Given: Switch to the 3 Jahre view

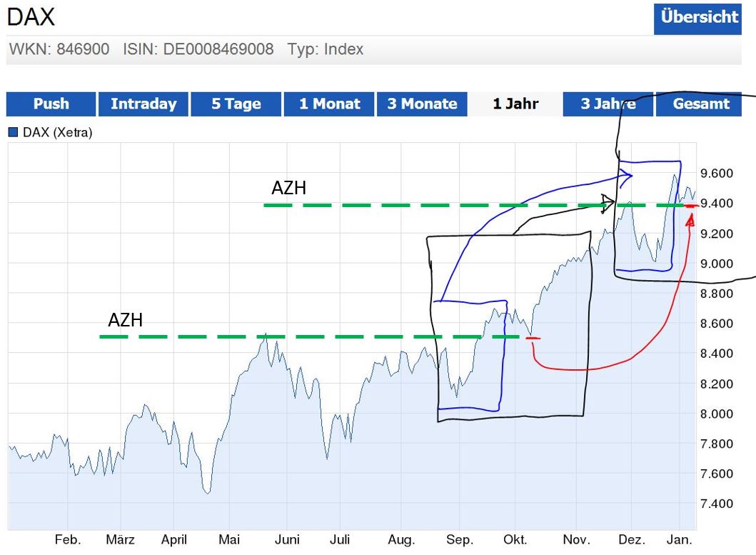Looking at the screenshot, I should click(x=608, y=104).
